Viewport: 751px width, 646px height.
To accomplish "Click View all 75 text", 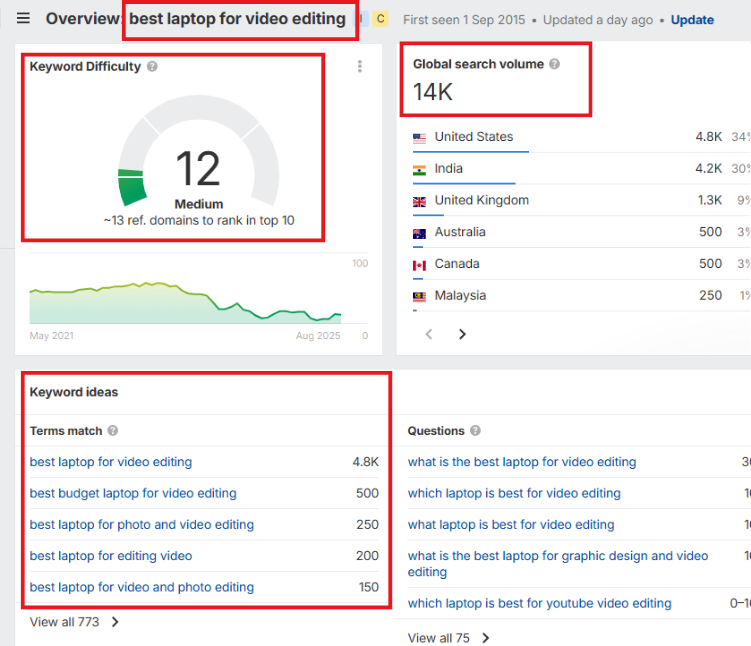I will tap(438, 638).
